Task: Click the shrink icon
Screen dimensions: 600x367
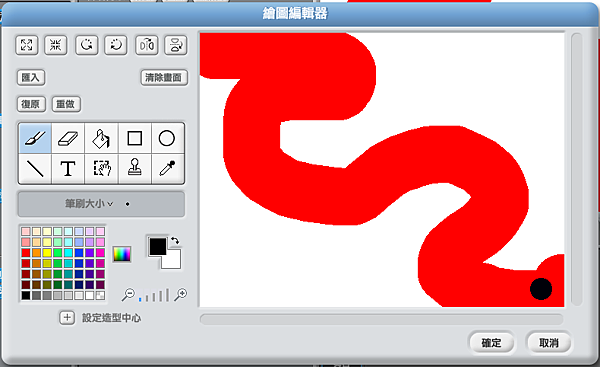Action: (x=56, y=45)
